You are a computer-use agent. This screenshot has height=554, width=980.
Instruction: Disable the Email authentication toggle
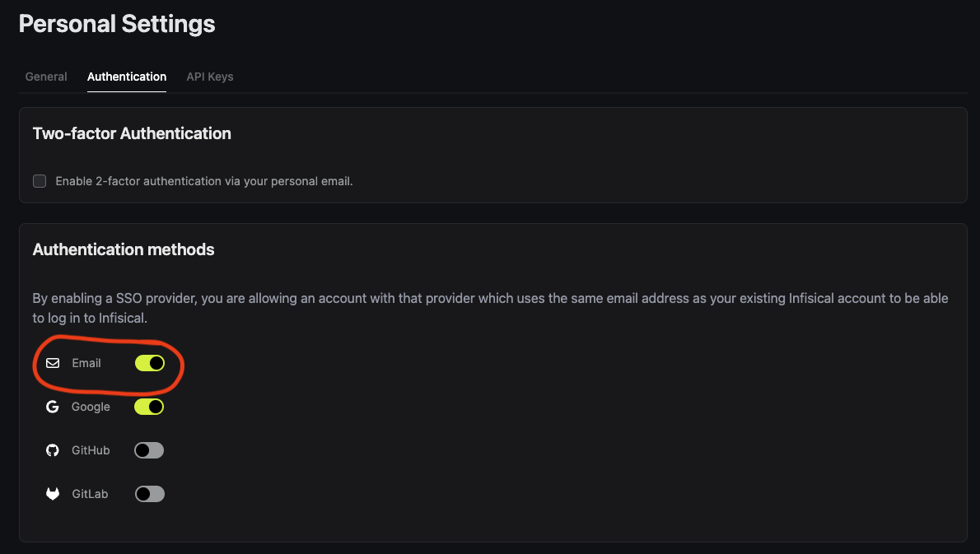pos(150,363)
